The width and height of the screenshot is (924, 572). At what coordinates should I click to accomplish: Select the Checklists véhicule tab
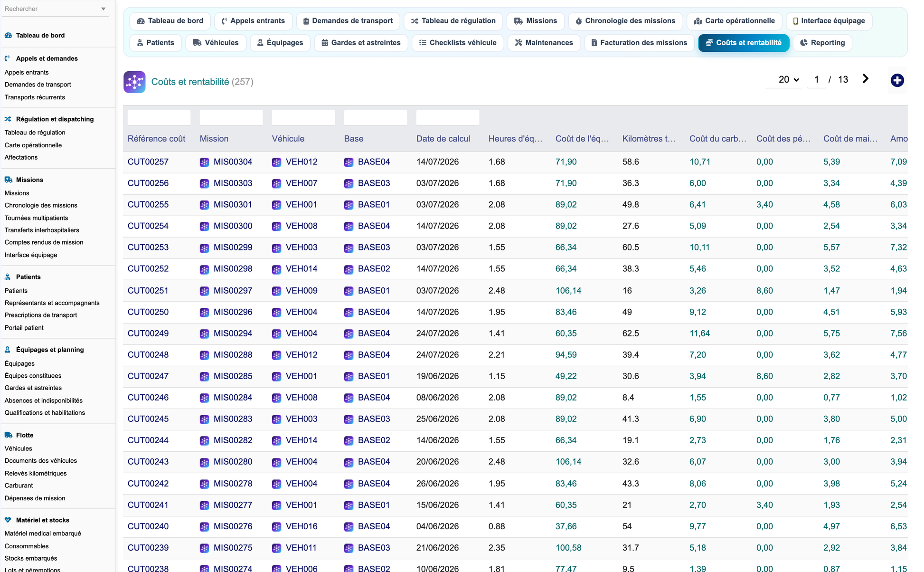458,43
